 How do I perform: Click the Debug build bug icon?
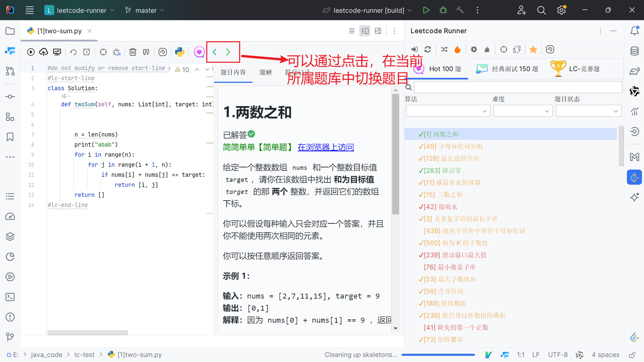[443, 10]
